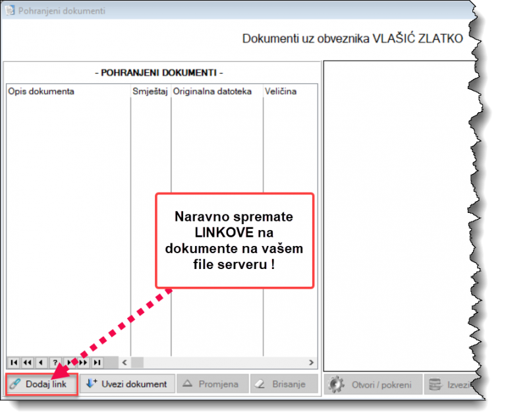Click the Dodaj link button
The image size is (506, 420).
click(42, 384)
